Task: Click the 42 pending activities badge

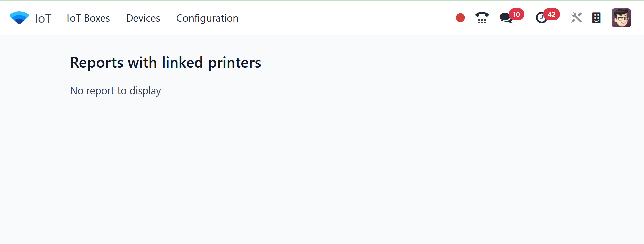Action: [x=551, y=14]
